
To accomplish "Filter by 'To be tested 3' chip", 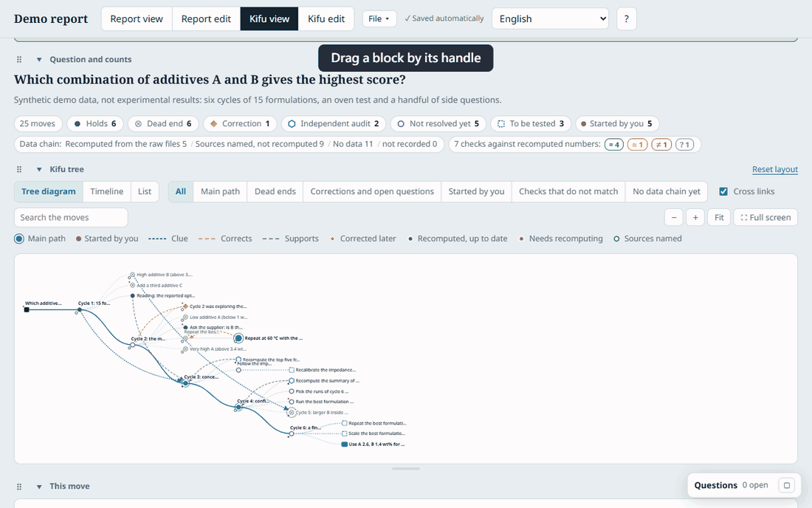I will [531, 124].
